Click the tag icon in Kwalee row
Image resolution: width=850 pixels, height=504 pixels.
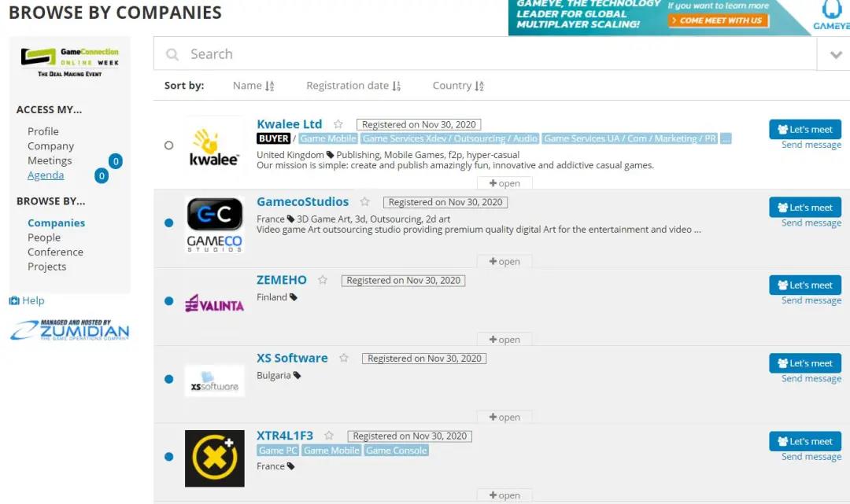[x=330, y=155]
